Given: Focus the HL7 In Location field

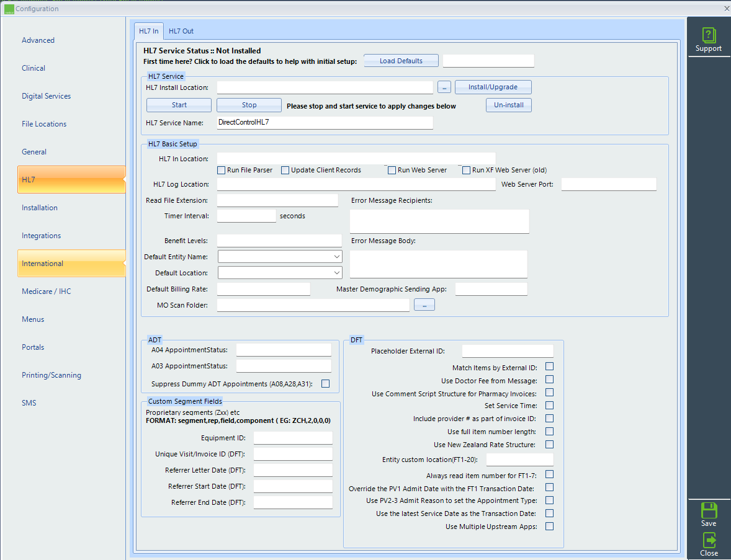Looking at the screenshot, I should pyautogui.click(x=356, y=158).
